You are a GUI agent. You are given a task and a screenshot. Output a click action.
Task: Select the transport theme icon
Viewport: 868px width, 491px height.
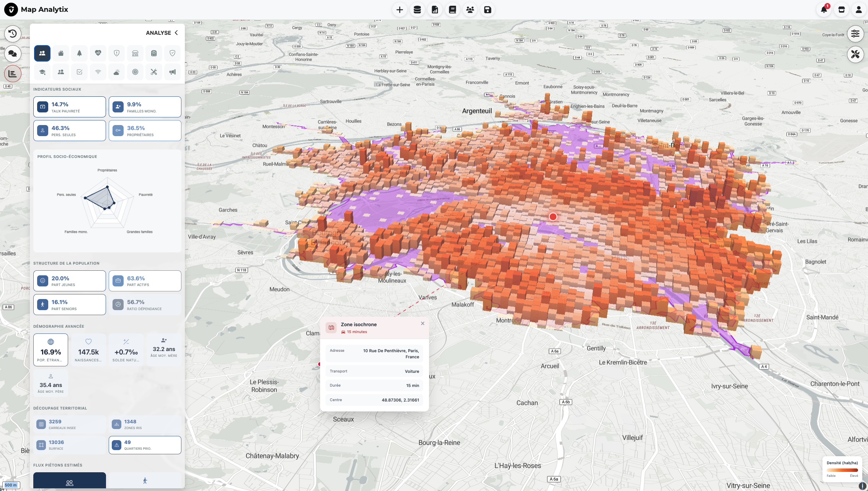[153, 53]
